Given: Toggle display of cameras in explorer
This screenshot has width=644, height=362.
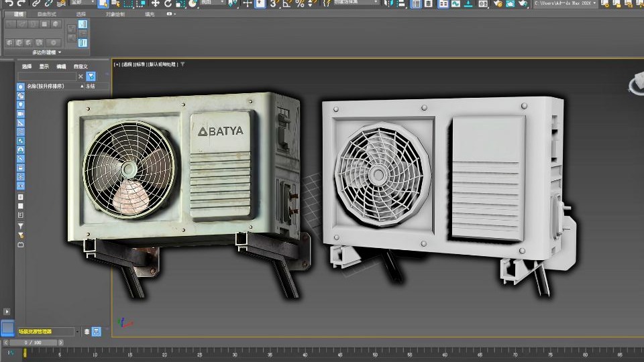Looking at the screenshot, I should [21, 114].
